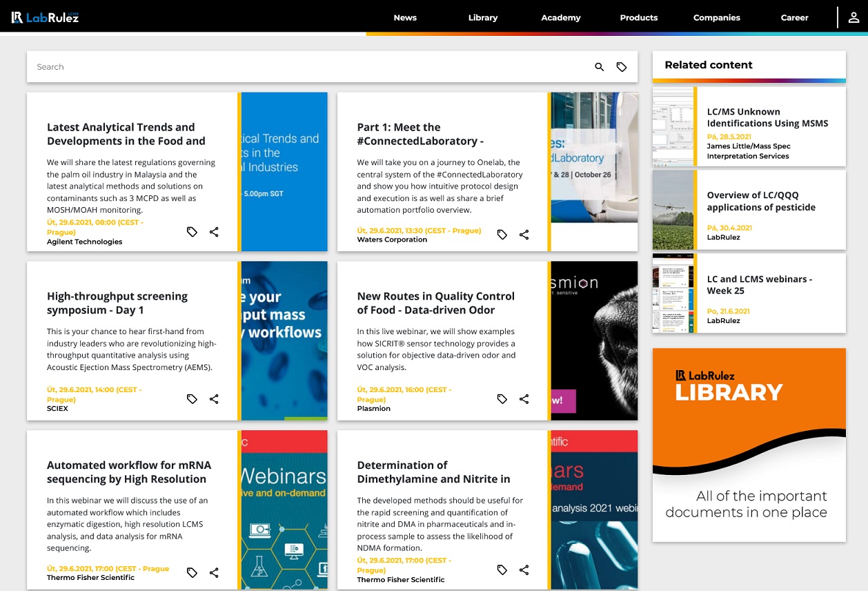Viewport: 868px width, 591px height.
Task: Click tag icon on Waters Corporation card
Action: 502,235
